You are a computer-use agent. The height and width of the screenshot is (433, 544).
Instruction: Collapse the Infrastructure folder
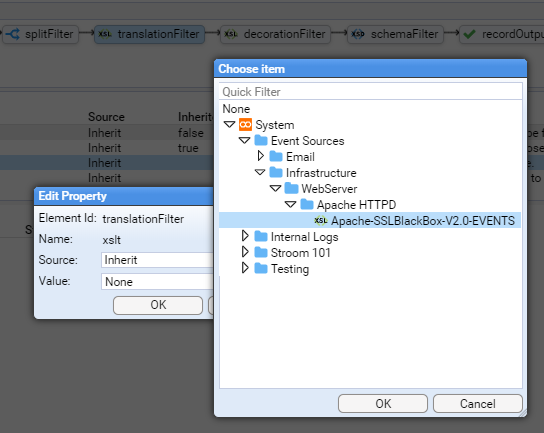[260, 172]
